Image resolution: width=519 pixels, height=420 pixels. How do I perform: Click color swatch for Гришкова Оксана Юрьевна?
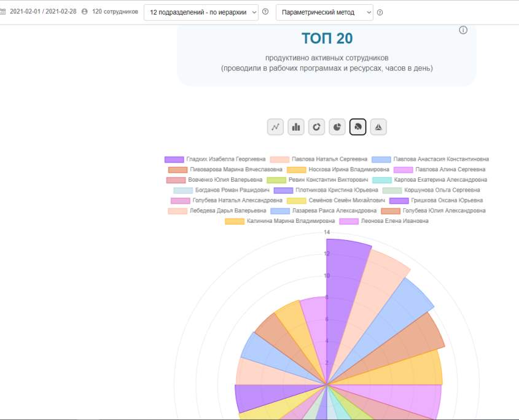[399, 201]
